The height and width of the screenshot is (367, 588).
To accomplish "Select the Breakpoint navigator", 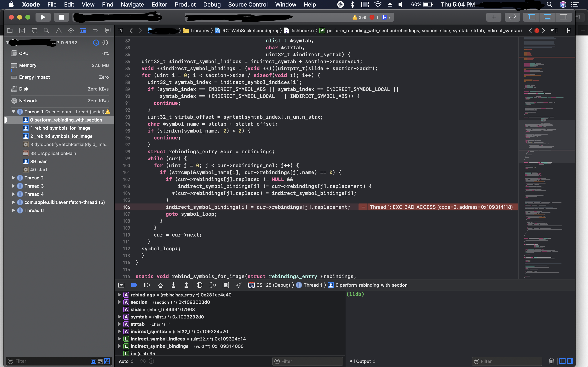I will [95, 31].
